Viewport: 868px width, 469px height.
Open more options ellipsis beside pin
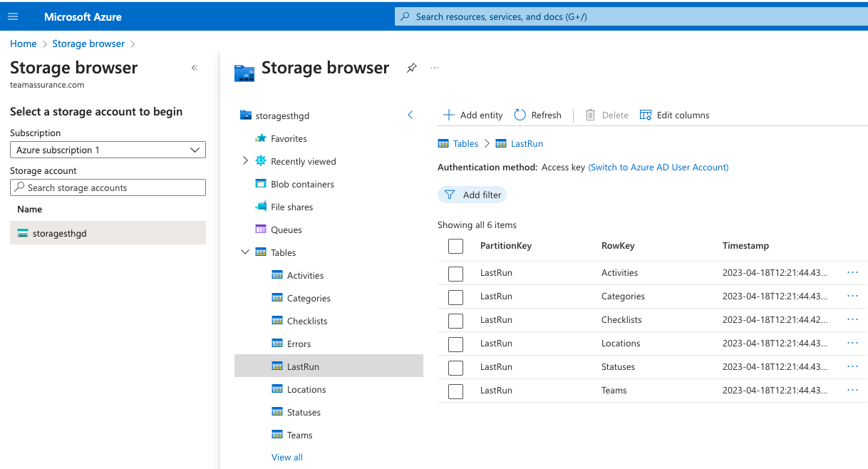pyautogui.click(x=435, y=68)
